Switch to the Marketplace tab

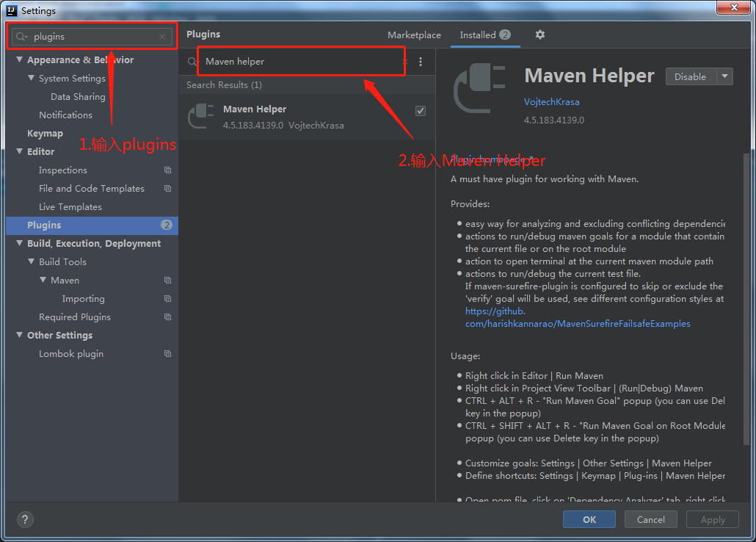(414, 35)
